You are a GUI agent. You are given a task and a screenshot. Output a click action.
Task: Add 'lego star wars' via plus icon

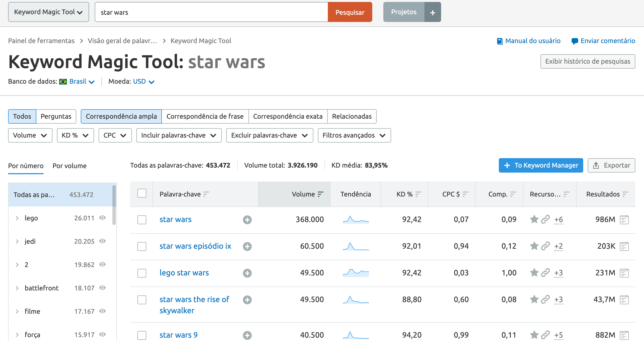click(x=247, y=273)
